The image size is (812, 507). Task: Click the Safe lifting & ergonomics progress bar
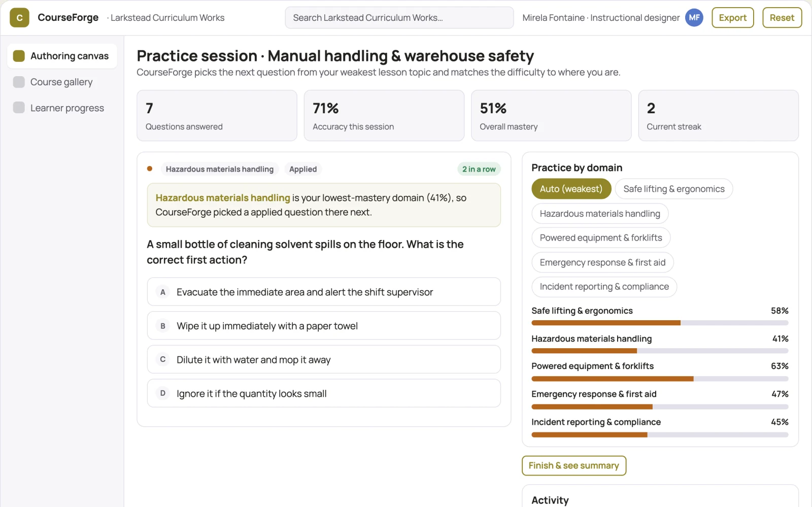click(x=660, y=323)
